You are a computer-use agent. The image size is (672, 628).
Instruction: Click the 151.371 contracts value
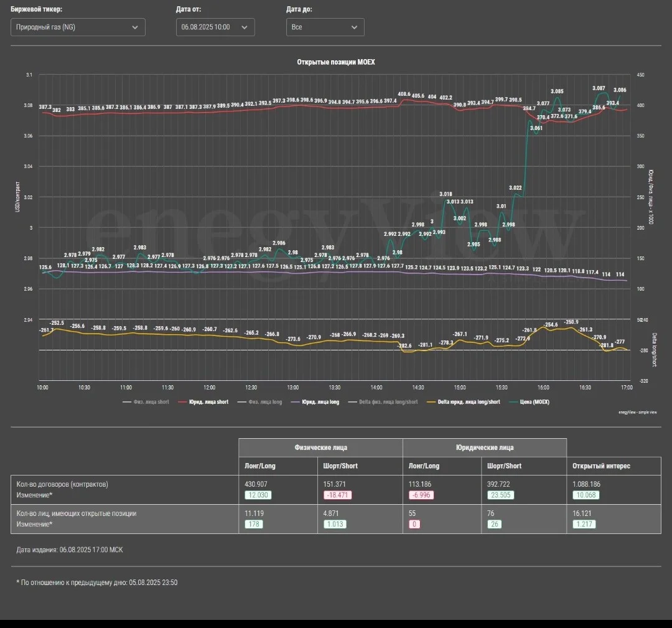click(334, 484)
